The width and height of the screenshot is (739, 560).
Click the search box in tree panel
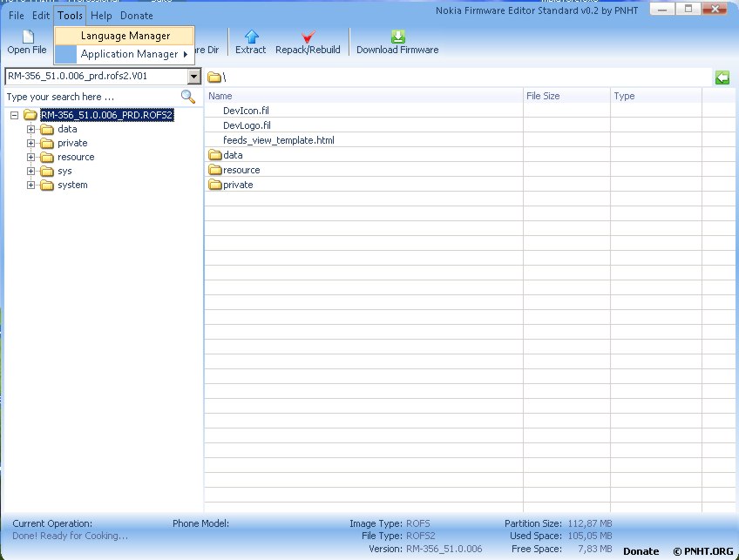click(92, 97)
